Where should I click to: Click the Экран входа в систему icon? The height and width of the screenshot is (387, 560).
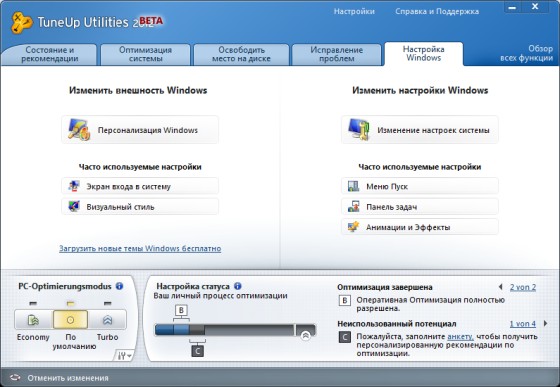click(74, 186)
